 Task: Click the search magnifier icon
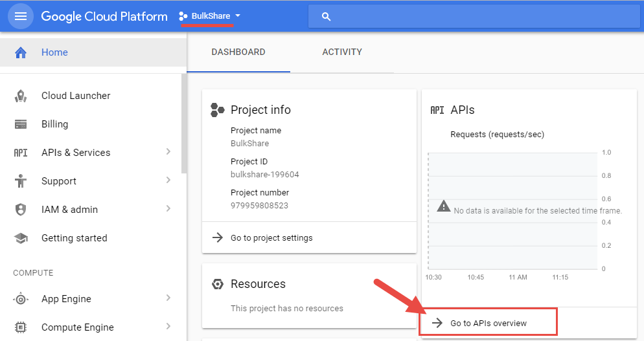pos(326,17)
